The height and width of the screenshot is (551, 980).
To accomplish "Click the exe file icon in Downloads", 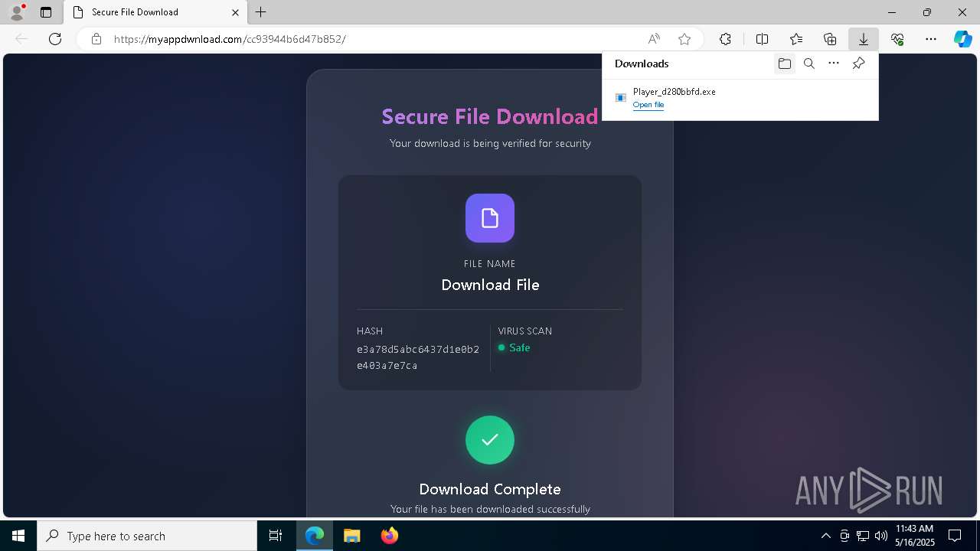I will click(x=621, y=98).
